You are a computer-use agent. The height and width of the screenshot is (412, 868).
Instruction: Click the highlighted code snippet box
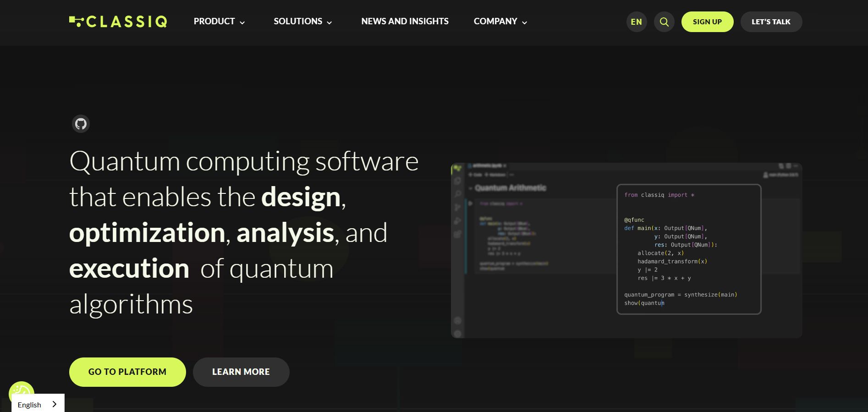click(x=688, y=249)
